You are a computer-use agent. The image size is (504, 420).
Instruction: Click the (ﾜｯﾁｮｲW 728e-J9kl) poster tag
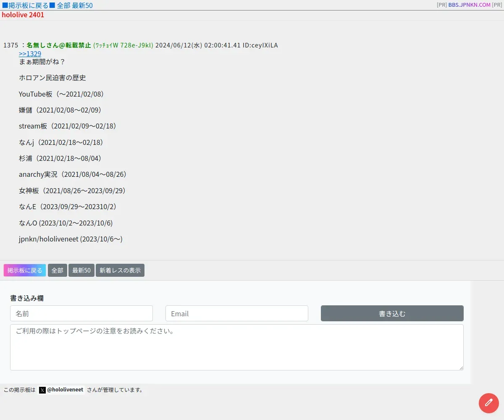[x=123, y=45]
